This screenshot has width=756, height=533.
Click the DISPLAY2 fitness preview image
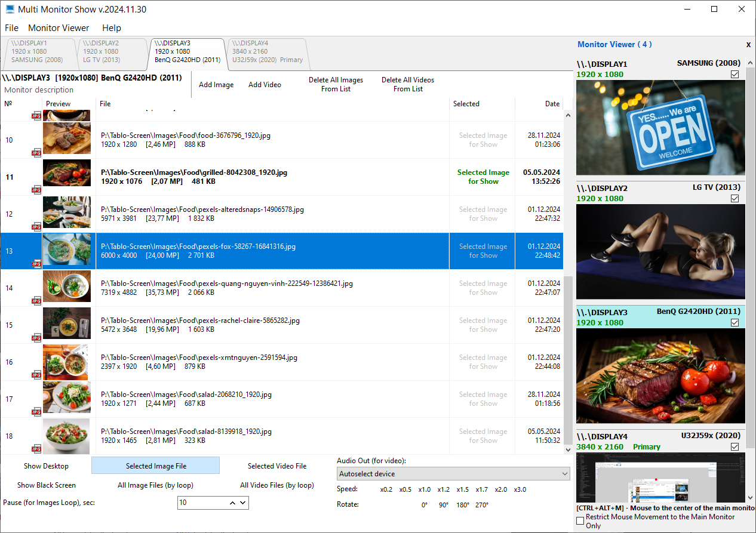click(660, 251)
